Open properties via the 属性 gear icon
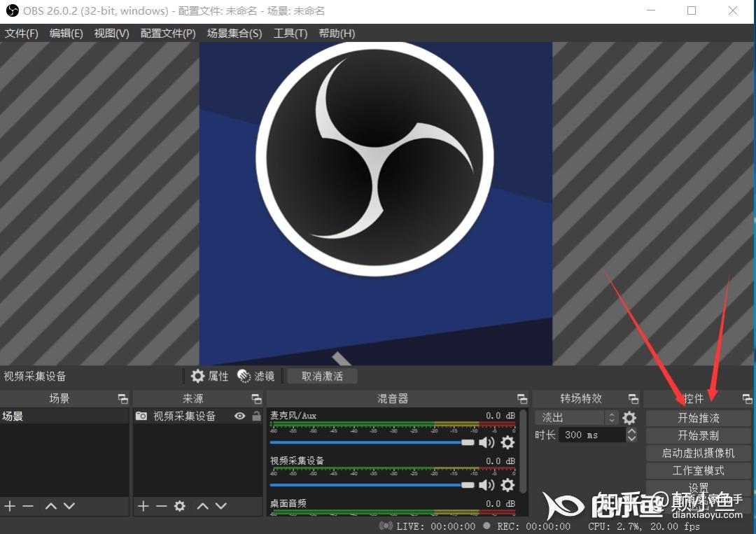 pos(197,376)
